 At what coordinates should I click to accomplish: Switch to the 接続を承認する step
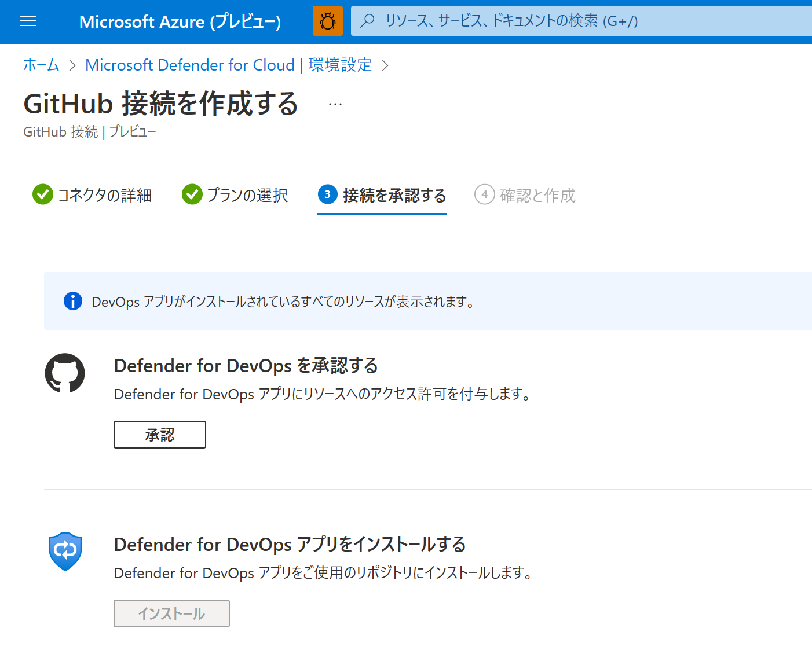[x=393, y=196]
